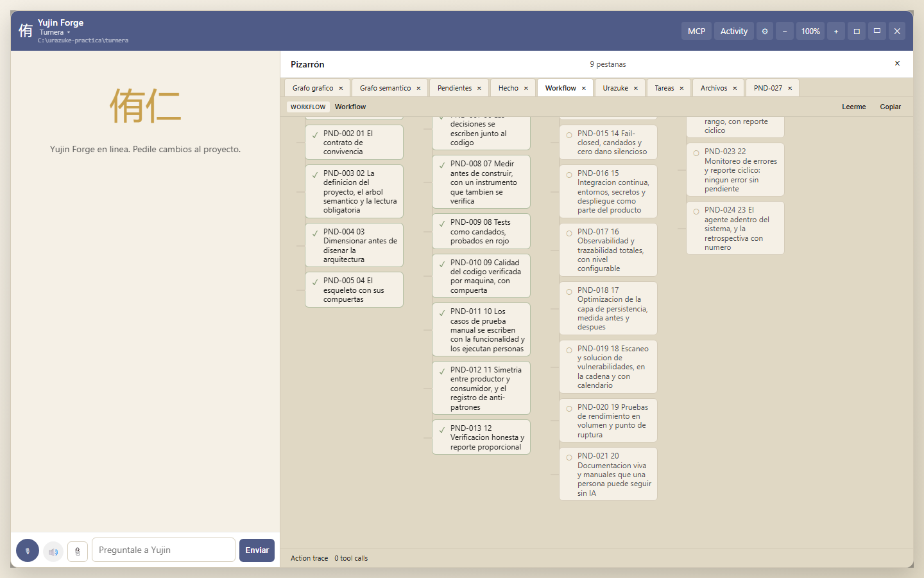This screenshot has width=924, height=578.
Task: Mark PND-020 pending circle
Action: coord(569,409)
